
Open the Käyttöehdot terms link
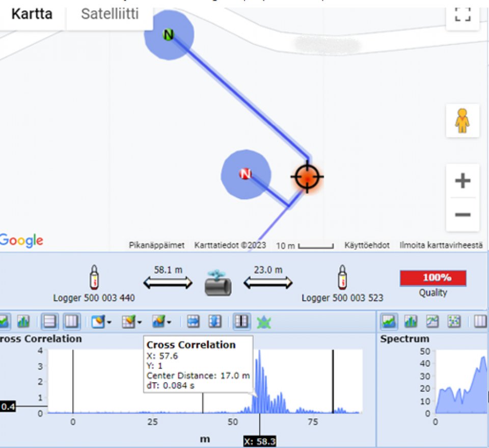pos(367,245)
